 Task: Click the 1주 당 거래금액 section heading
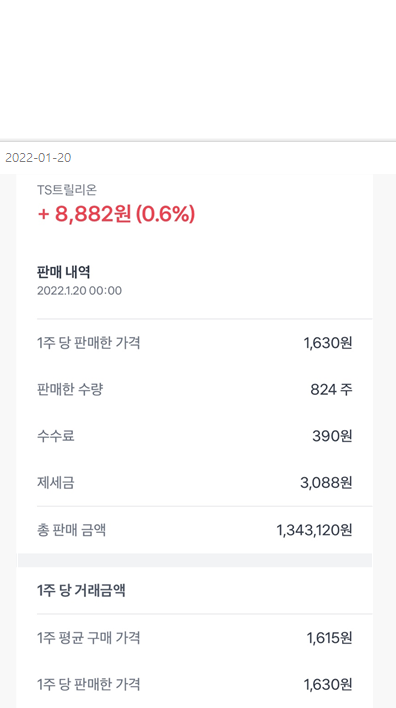click(81, 591)
